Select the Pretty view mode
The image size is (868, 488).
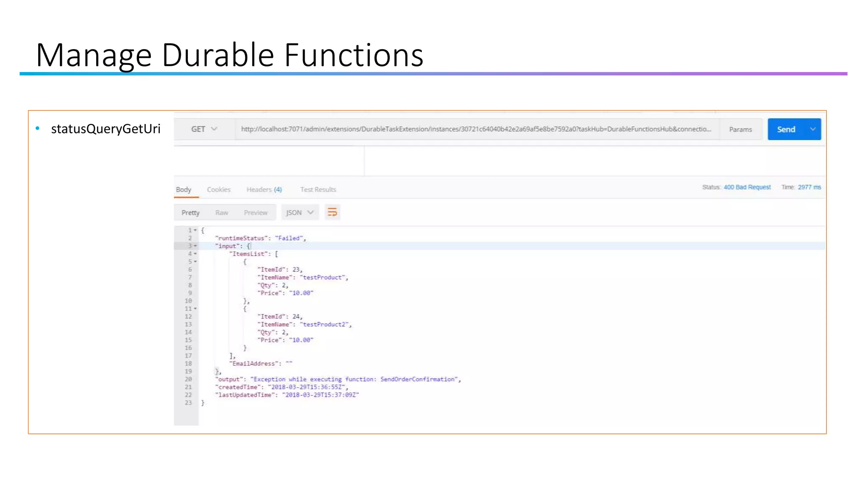pyautogui.click(x=190, y=213)
